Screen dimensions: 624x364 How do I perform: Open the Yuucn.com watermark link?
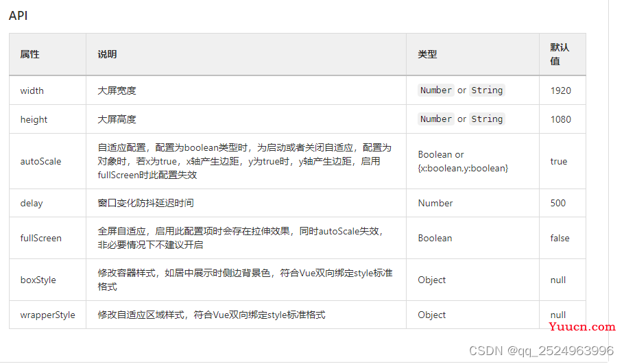(x=583, y=328)
